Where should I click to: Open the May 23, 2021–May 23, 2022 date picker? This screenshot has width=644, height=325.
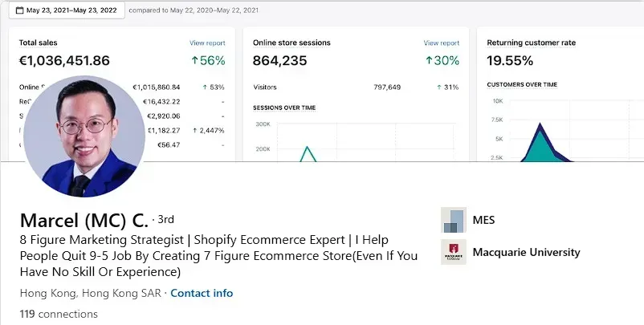pos(67,10)
